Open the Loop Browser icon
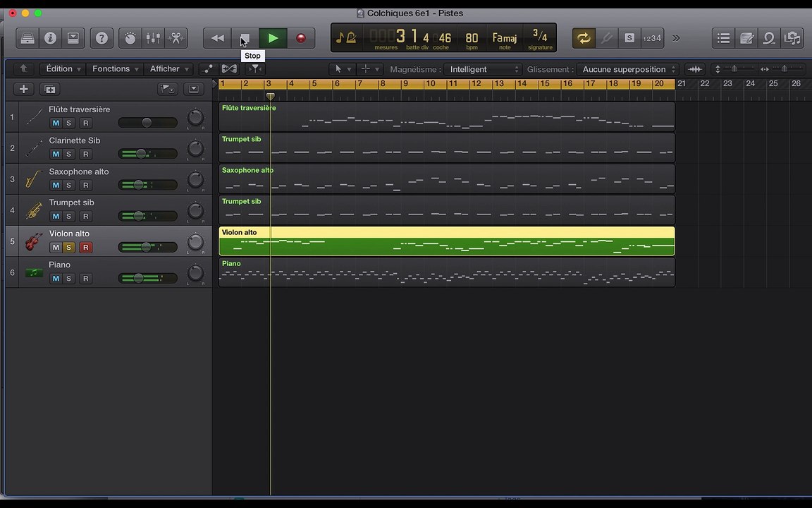Viewport: 812px width, 508px height. coord(769,38)
